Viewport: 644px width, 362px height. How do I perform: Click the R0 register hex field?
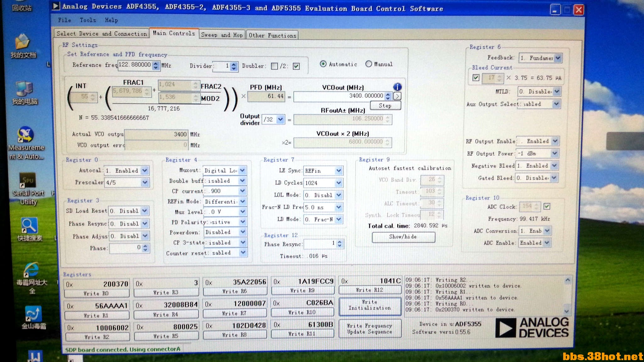coord(97,284)
